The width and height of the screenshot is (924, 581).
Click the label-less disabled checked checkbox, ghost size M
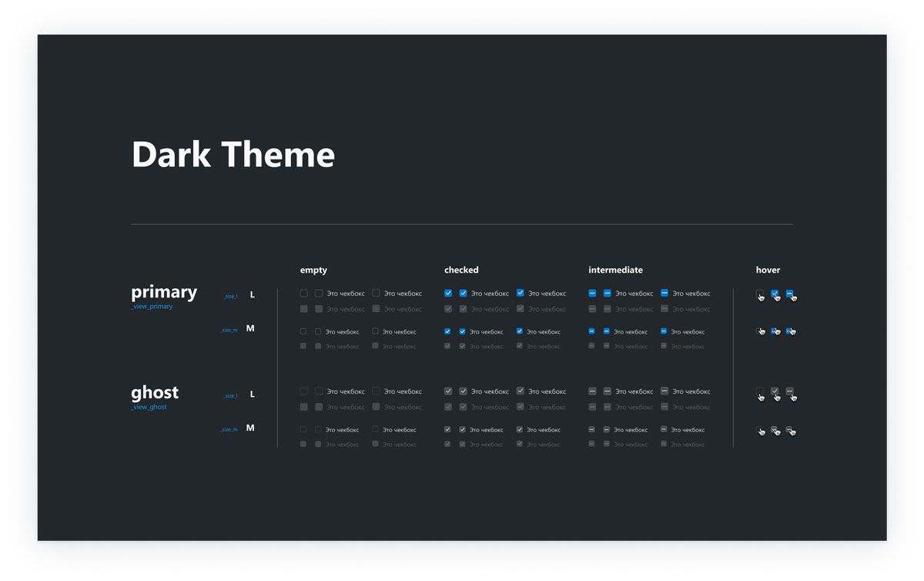447,444
